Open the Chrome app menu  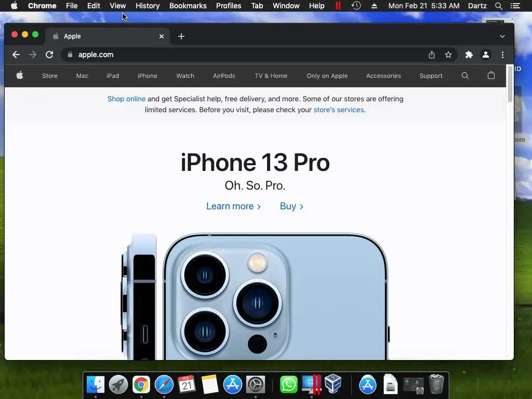[42, 6]
